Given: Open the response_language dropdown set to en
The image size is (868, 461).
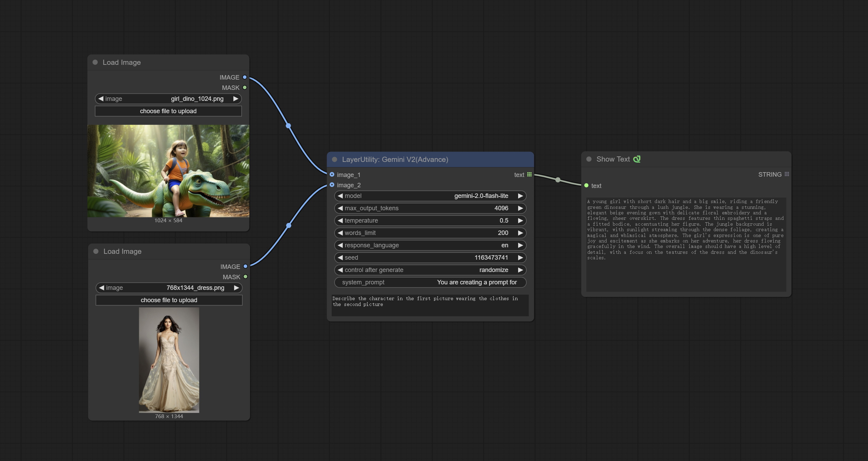Looking at the screenshot, I should (430, 245).
